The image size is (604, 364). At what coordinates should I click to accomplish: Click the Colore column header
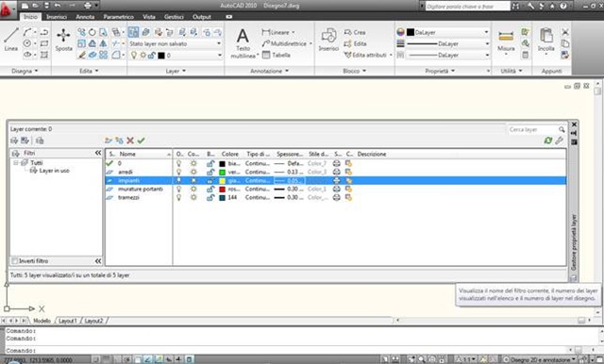click(230, 154)
